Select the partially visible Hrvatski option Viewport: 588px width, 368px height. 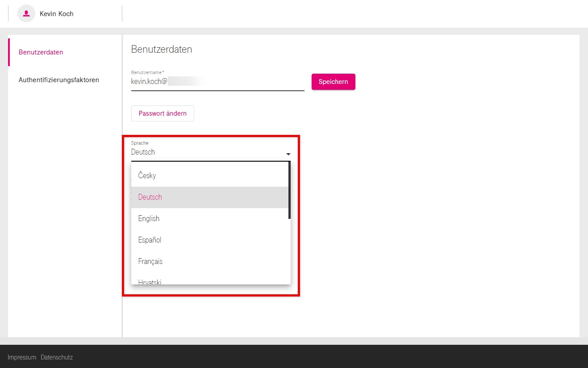[x=150, y=281]
